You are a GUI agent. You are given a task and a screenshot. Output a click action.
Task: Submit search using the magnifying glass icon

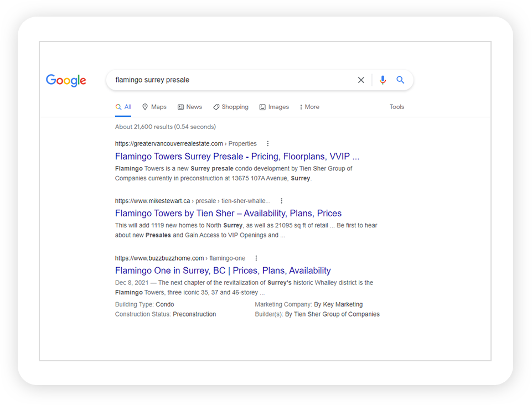tap(400, 80)
